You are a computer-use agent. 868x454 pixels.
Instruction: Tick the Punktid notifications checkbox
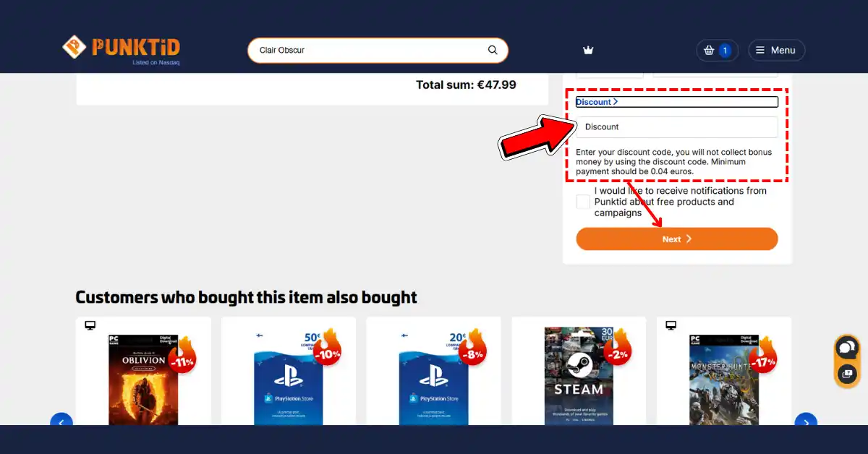coord(583,202)
